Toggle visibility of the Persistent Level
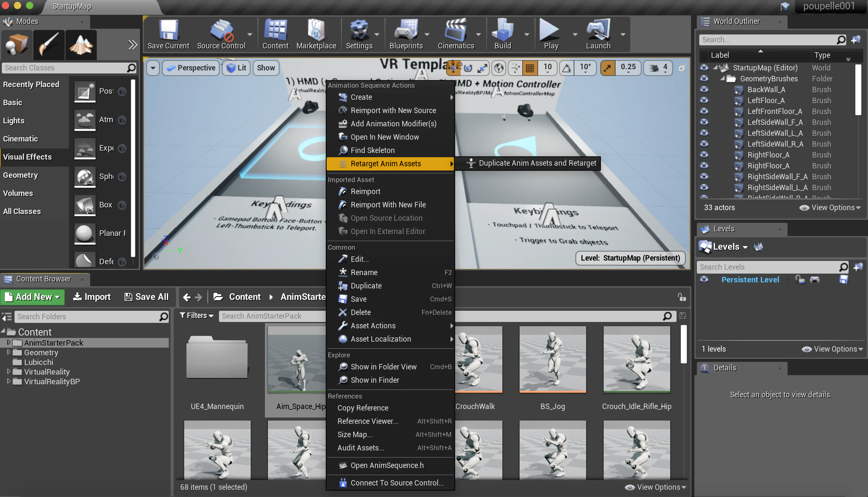Viewport: 868px width, 497px height. 704,280
